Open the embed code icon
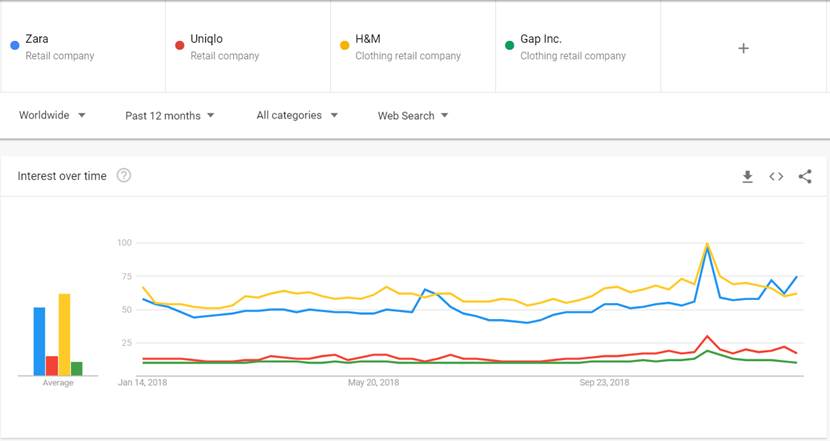830x441 pixels. click(x=776, y=177)
